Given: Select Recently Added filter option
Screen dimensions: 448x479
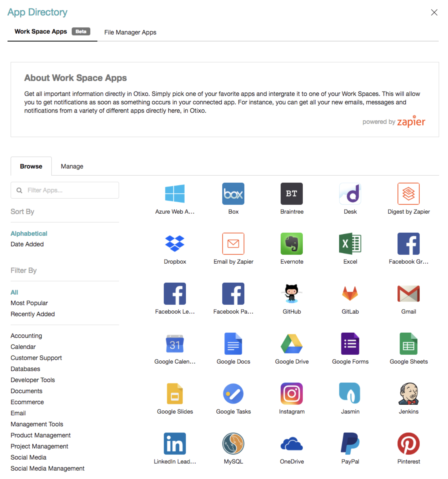Looking at the screenshot, I should [33, 314].
